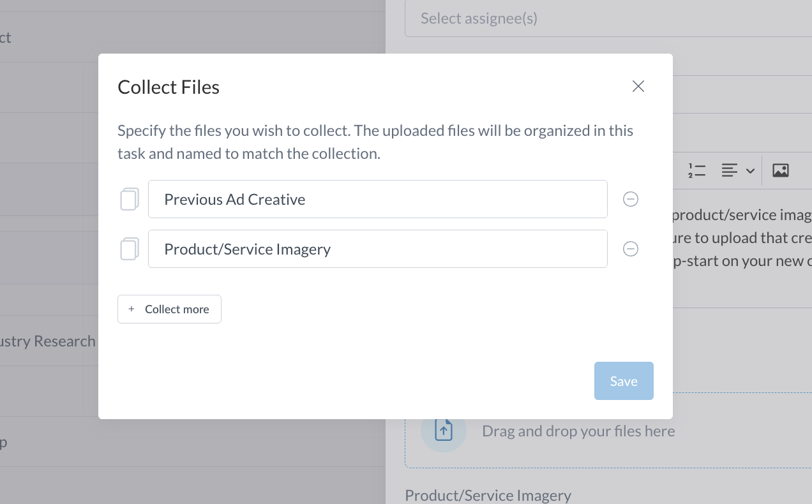Edit the Product/Service Imagery name field
The height and width of the screenshot is (504, 812).
pyautogui.click(x=377, y=249)
